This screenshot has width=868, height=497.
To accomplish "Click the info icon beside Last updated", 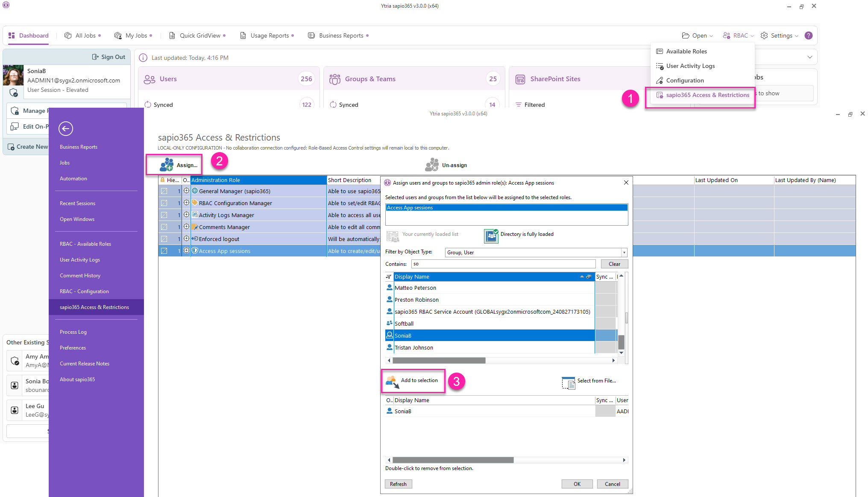I will click(143, 58).
